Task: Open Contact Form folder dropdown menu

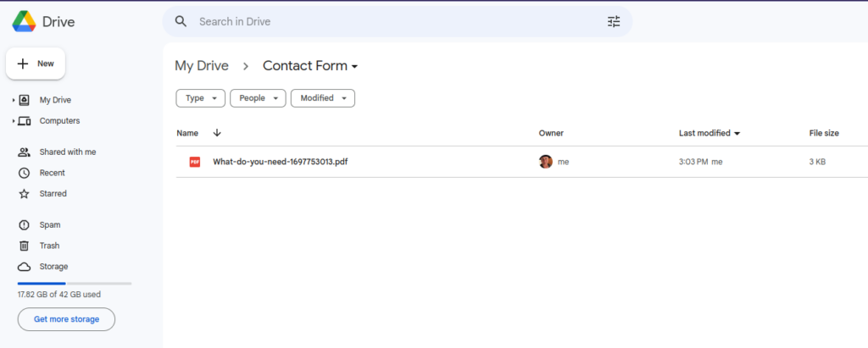Action: click(x=310, y=66)
